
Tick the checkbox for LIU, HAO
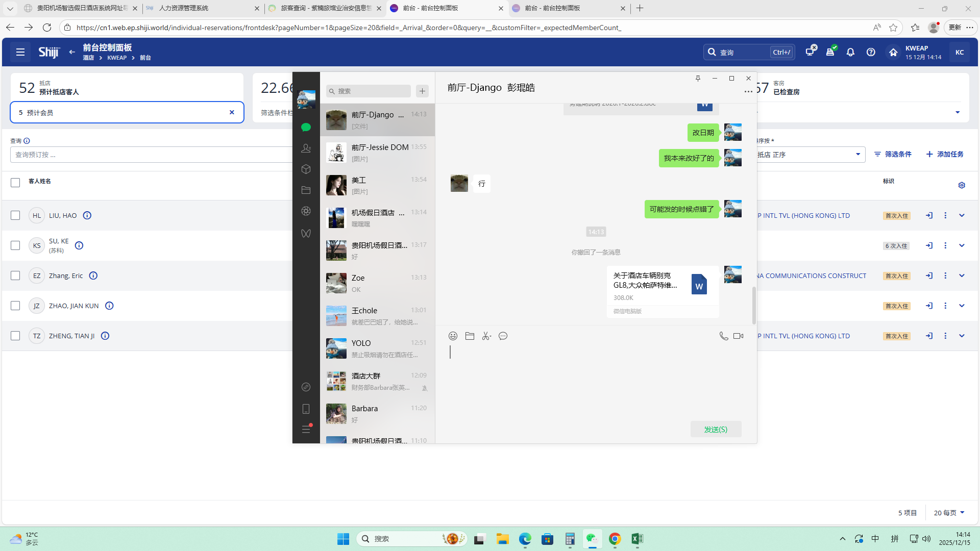(x=15, y=215)
